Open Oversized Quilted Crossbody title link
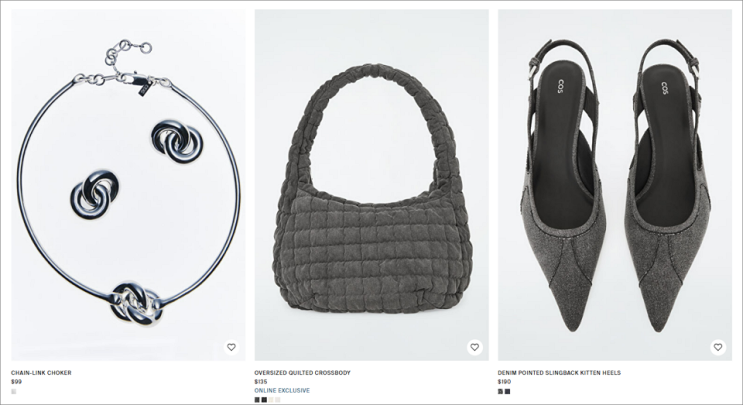Screen dimensions: 743x405 [x=302, y=373]
